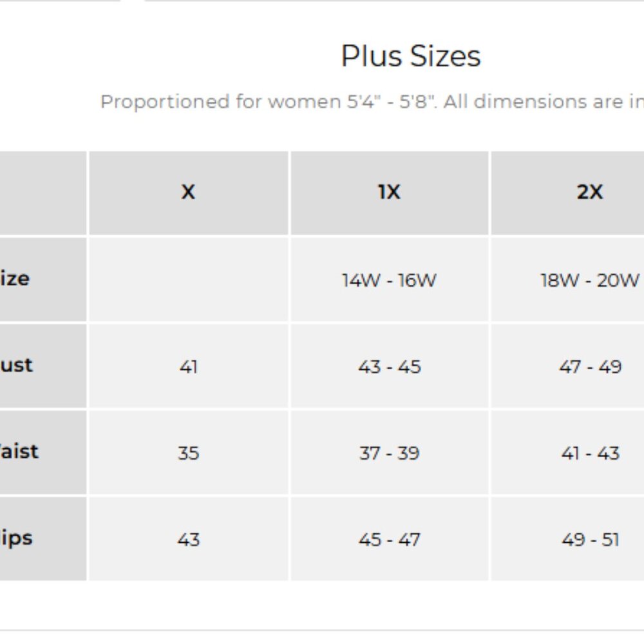Viewport: 644px width, 644px height.
Task: Click the 37 - 39 waist cell
Action: (389, 453)
